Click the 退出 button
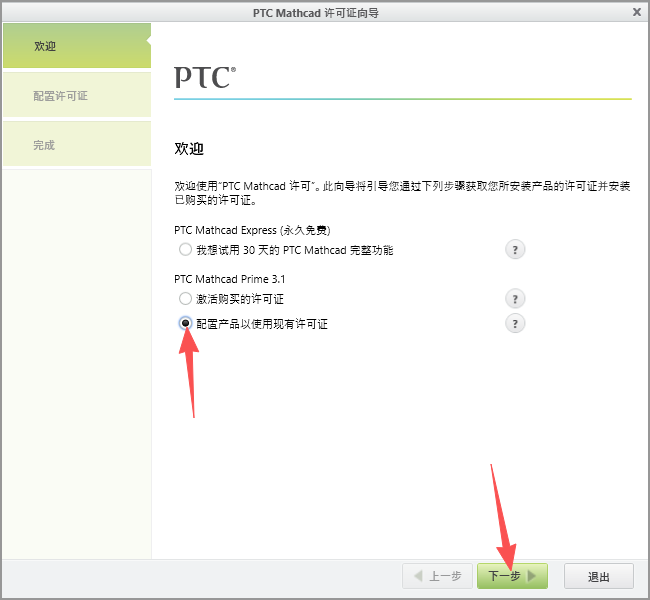Viewport: 650px width, 600px height. click(x=599, y=576)
